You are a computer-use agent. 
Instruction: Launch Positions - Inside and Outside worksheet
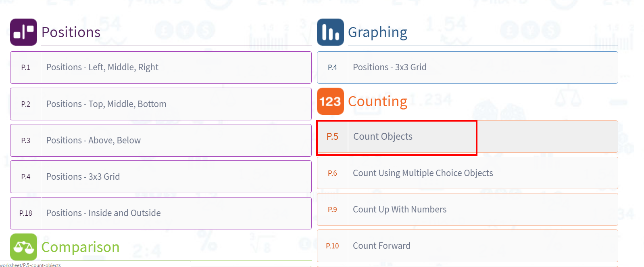click(103, 213)
